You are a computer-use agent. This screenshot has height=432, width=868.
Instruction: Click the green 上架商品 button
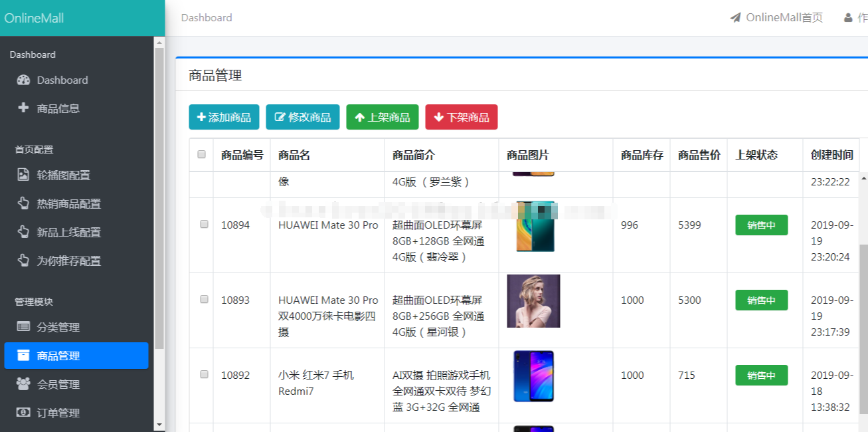click(383, 117)
